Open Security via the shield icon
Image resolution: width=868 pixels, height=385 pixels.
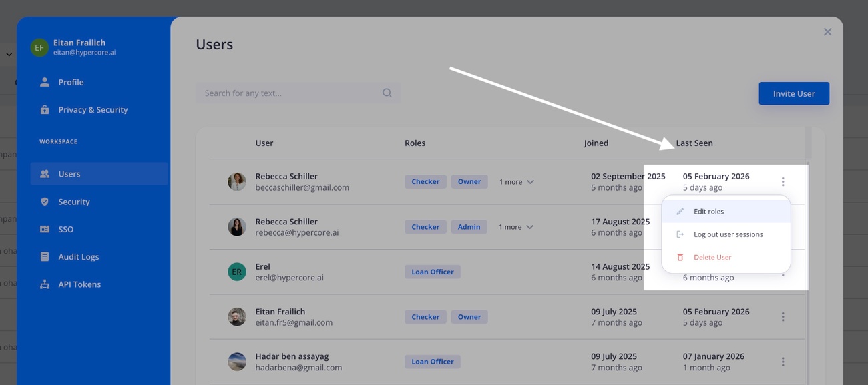point(43,201)
